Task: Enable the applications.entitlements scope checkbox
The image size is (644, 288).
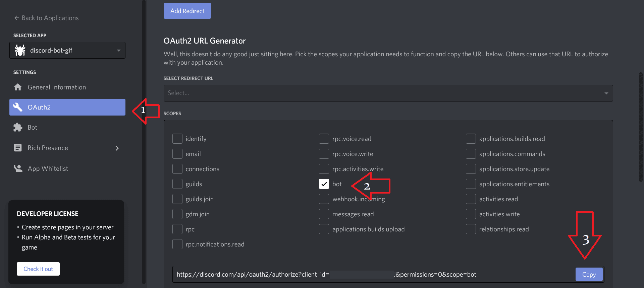Action: point(471,184)
